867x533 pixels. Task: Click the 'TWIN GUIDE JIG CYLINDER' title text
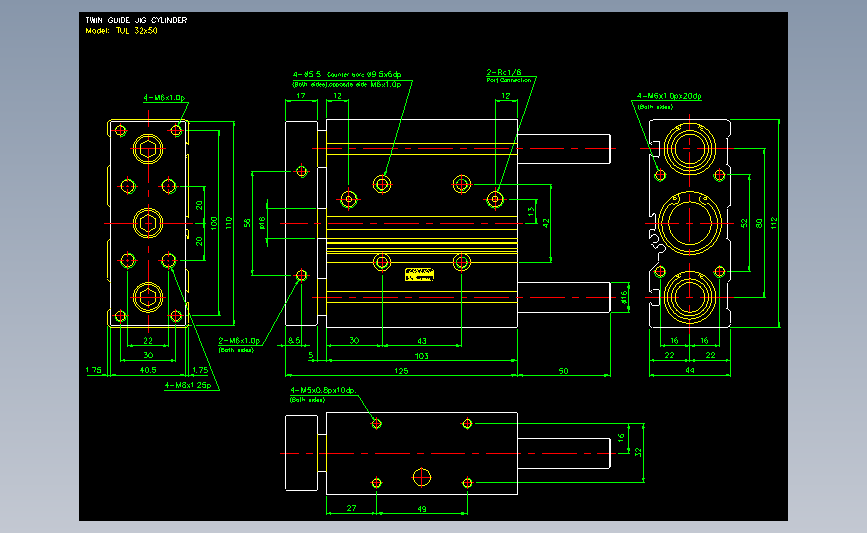[x=136, y=20]
